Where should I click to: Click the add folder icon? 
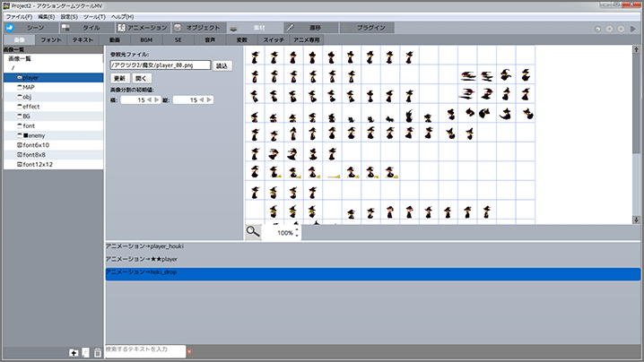click(74, 352)
